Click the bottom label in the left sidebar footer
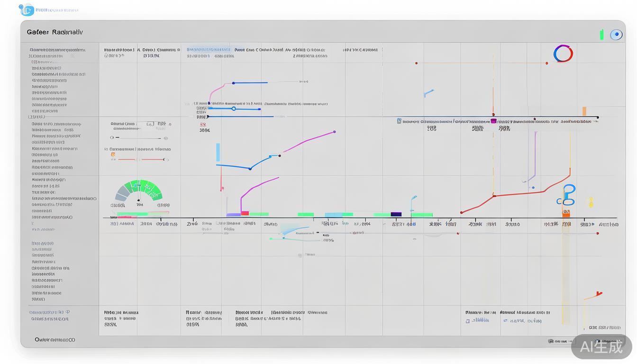The height and width of the screenshot is (364, 637). (x=55, y=340)
